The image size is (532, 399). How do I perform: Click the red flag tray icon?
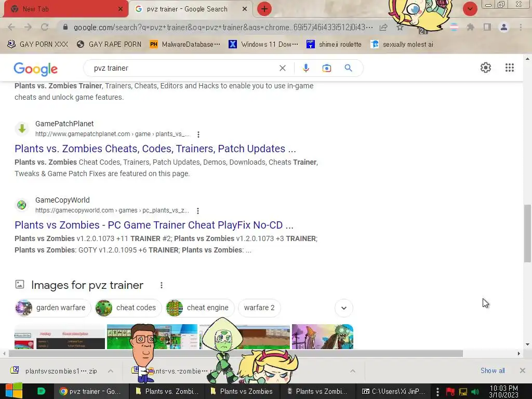[450, 392]
